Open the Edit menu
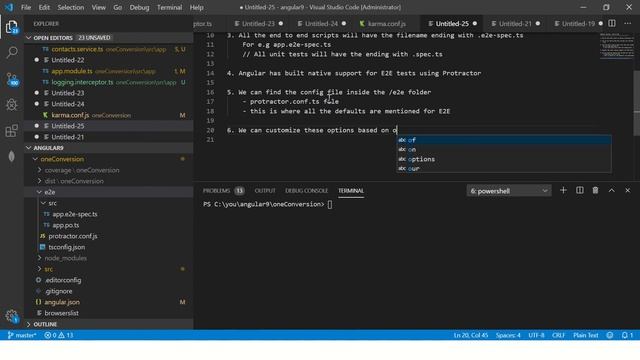The height and width of the screenshot is (360, 640). pos(44,7)
